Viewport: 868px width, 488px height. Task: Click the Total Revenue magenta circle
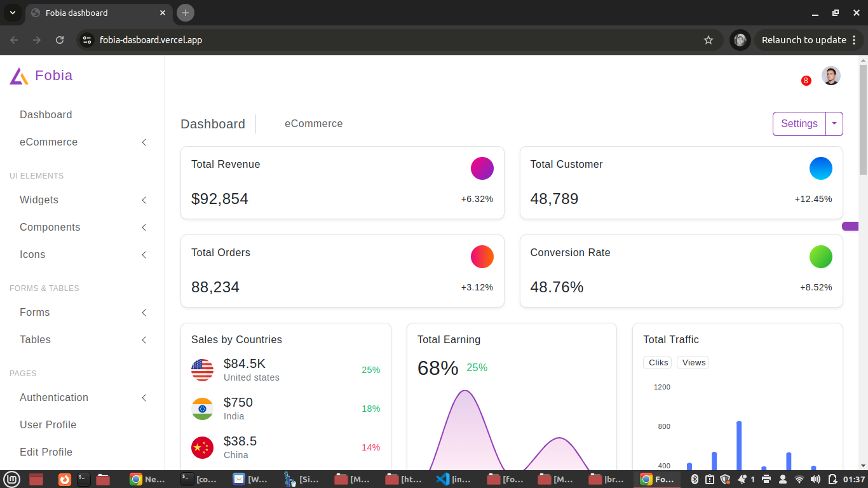482,168
